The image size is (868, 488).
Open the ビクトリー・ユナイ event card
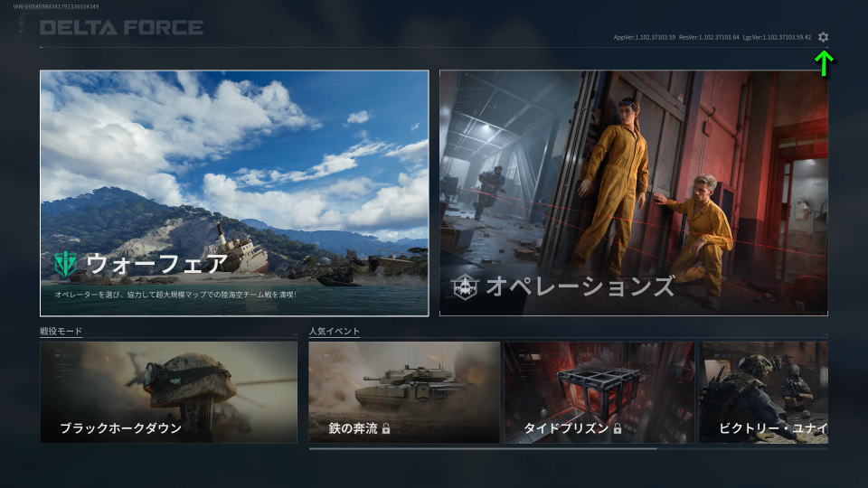[x=764, y=392]
